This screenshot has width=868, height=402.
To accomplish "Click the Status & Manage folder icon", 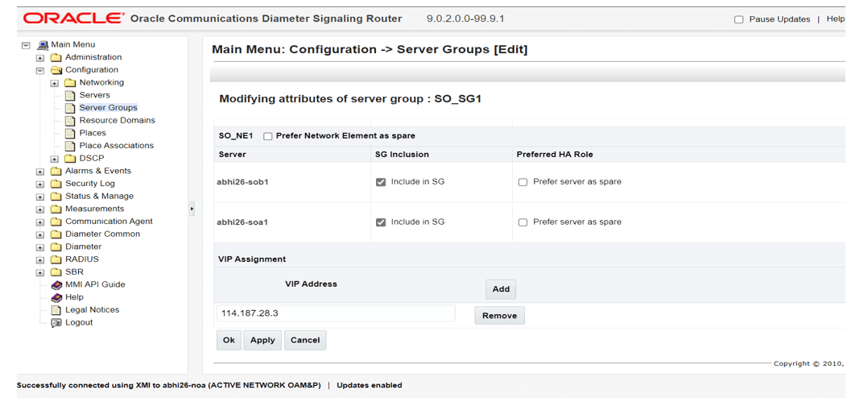I will [x=56, y=197].
